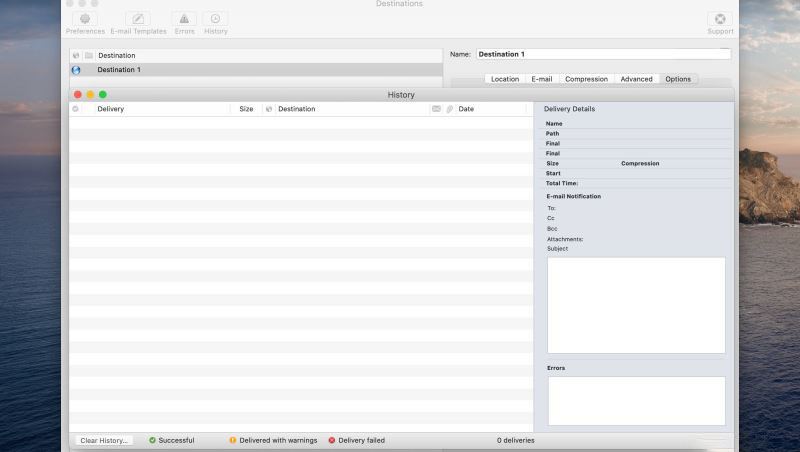This screenshot has width=800, height=452.
Task: Switch to the Compression tab
Action: (x=586, y=79)
